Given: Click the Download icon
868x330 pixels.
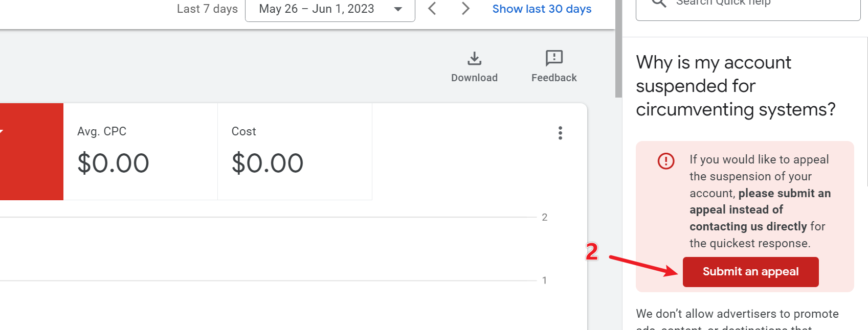Looking at the screenshot, I should click(474, 59).
